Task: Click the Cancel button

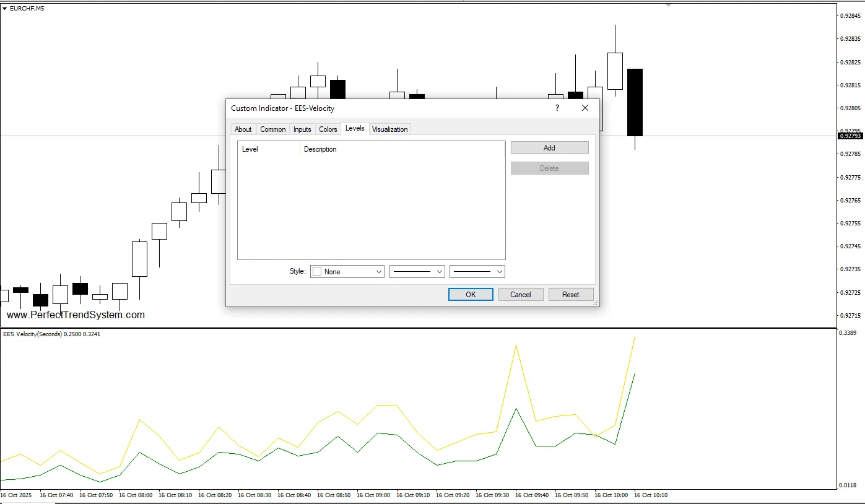Action: pos(520,295)
